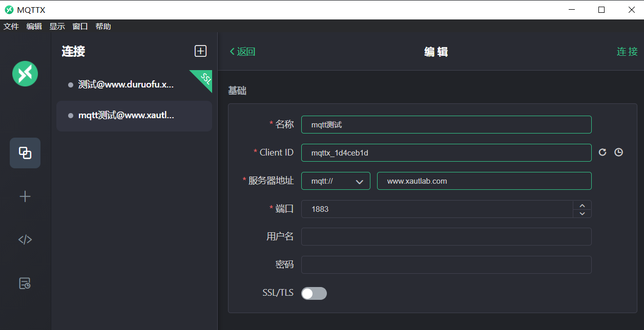Image resolution: width=644 pixels, height=330 pixels.
Task: Decrease port number with down arrow
Action: (x=582, y=213)
